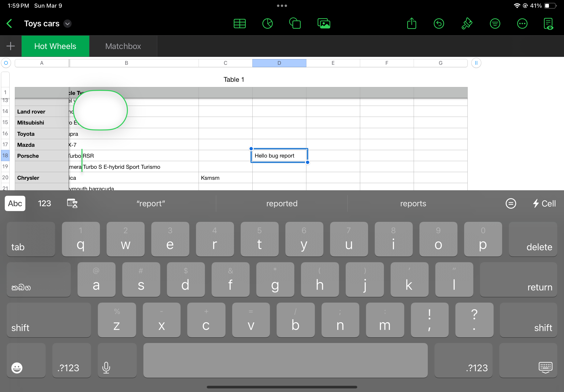564x392 pixels.
Task: Open the Organize filter icon
Action: 495,24
